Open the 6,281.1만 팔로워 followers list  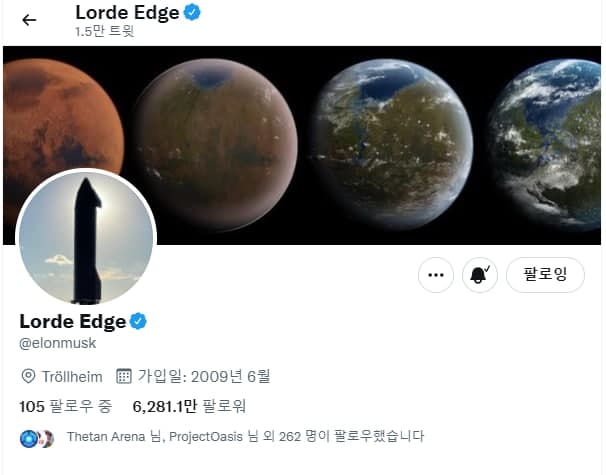[x=189, y=407]
